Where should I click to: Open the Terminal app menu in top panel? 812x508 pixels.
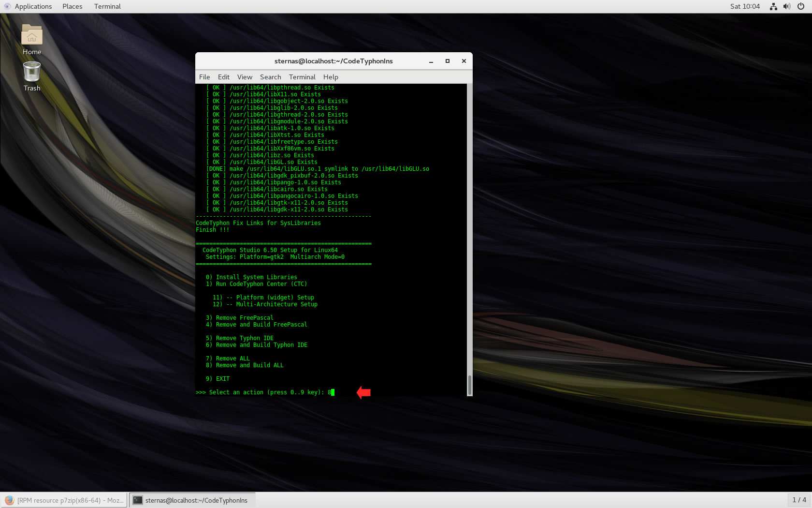107,6
